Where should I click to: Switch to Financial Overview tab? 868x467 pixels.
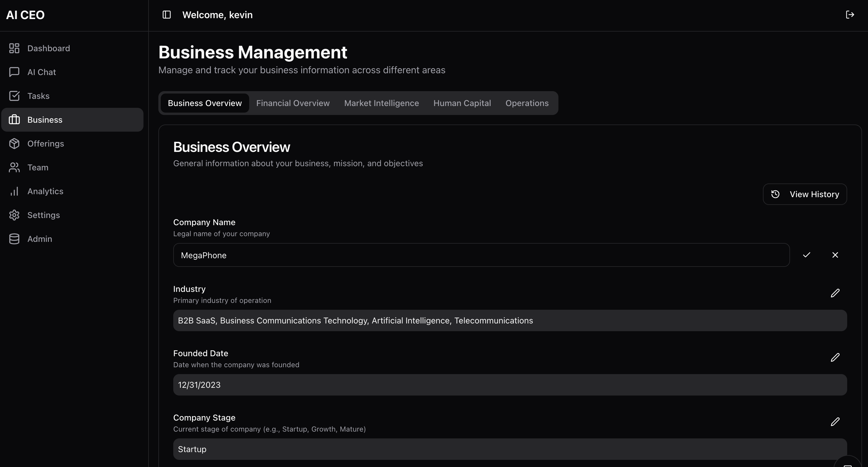point(293,103)
